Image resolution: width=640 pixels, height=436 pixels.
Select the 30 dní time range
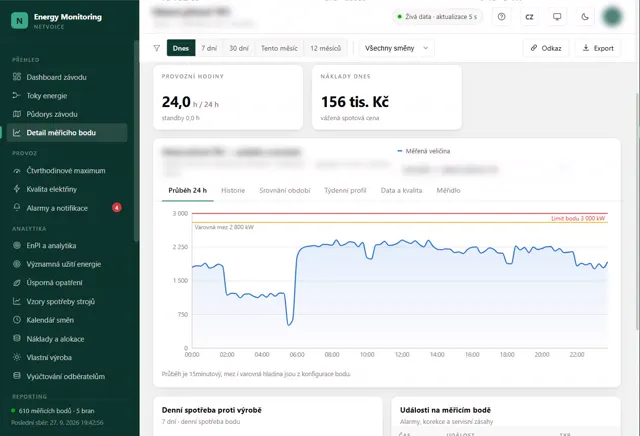tap(239, 48)
